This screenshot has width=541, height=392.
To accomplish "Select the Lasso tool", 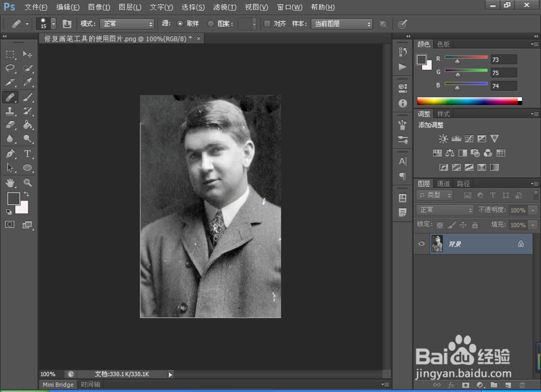I will coord(10,69).
